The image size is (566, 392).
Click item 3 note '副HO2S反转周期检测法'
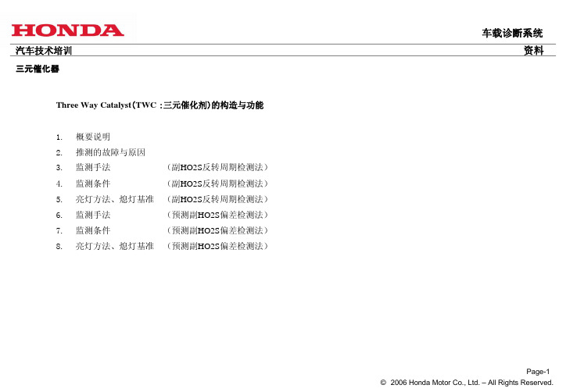pos(217,167)
